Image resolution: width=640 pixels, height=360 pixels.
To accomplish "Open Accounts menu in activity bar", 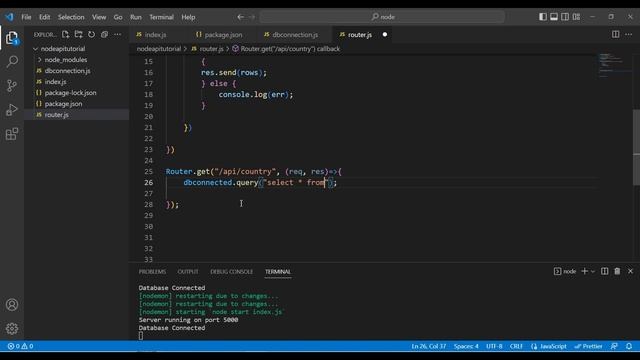I will (12, 304).
